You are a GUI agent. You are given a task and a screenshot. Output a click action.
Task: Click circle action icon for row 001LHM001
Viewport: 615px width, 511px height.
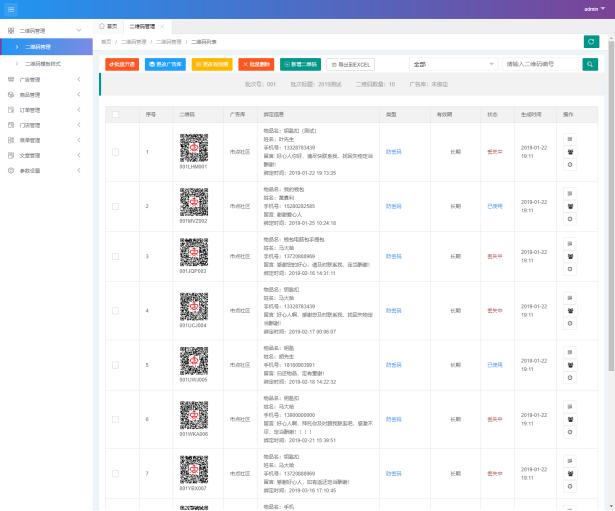tap(570, 165)
